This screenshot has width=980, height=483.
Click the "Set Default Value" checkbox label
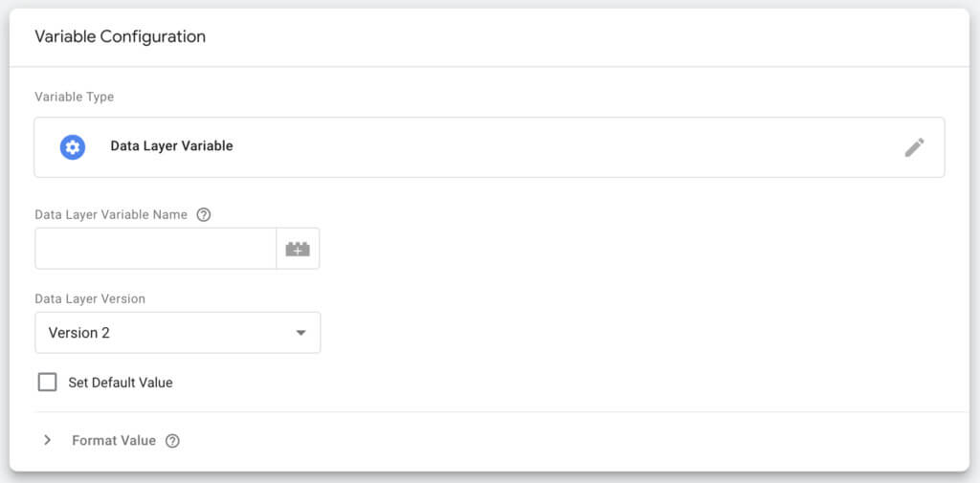(x=121, y=383)
